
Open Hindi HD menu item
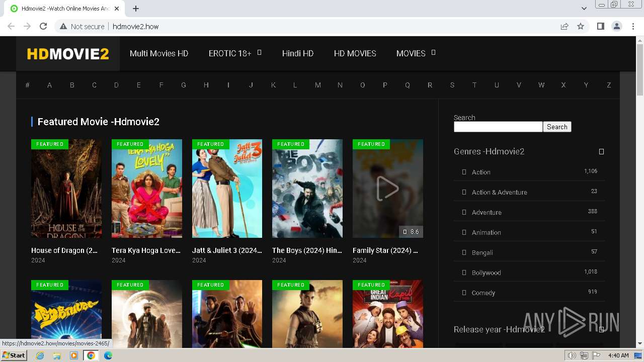(298, 53)
